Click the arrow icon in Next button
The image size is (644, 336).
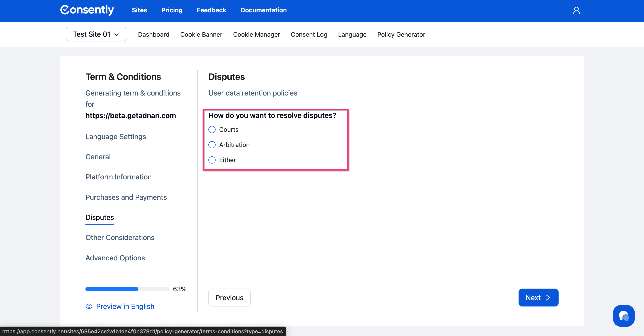coord(548,298)
